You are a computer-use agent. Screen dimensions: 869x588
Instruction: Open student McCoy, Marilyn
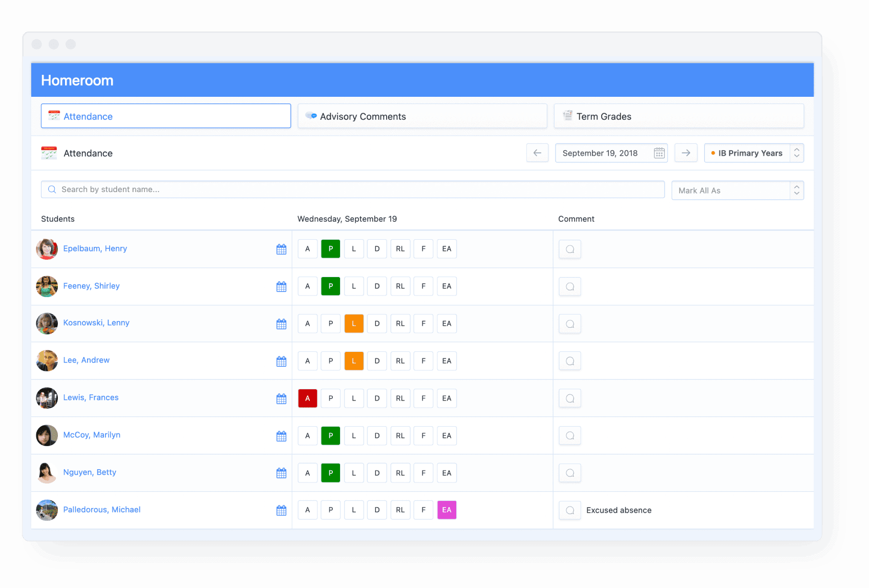(x=92, y=435)
